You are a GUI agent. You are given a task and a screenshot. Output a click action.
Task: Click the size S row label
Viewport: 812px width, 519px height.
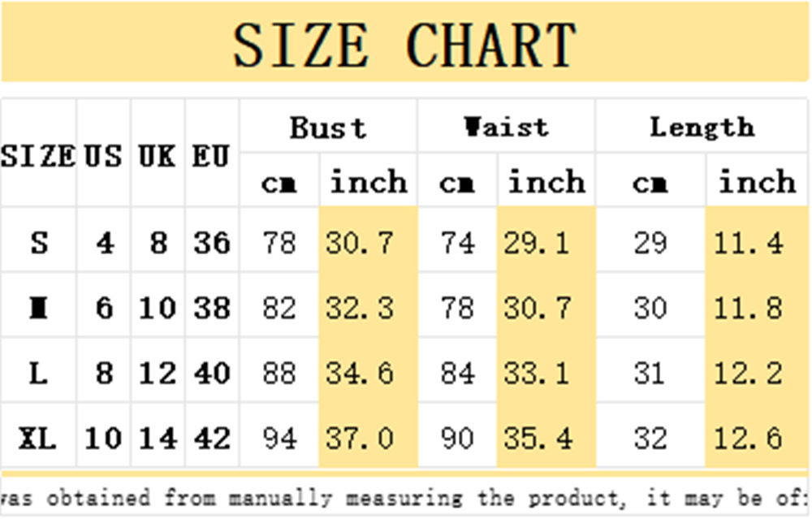click(39, 242)
